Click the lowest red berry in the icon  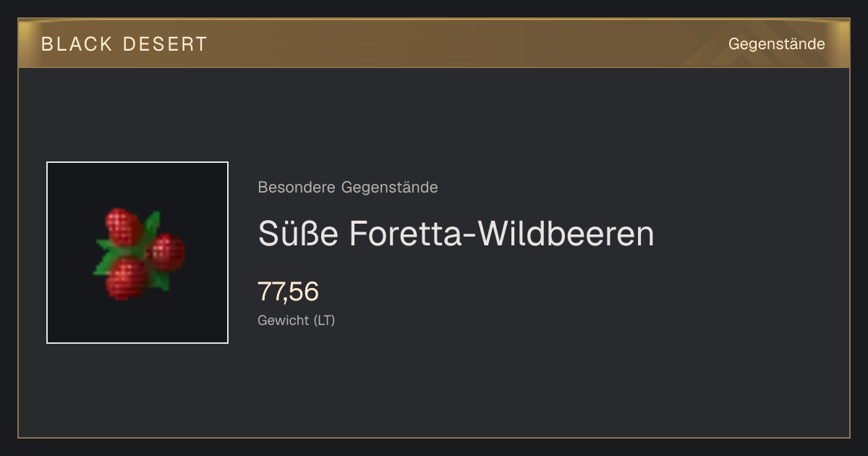[x=127, y=279]
